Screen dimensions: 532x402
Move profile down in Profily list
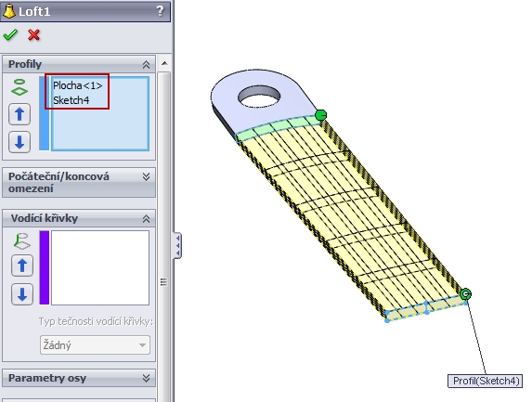(19, 142)
